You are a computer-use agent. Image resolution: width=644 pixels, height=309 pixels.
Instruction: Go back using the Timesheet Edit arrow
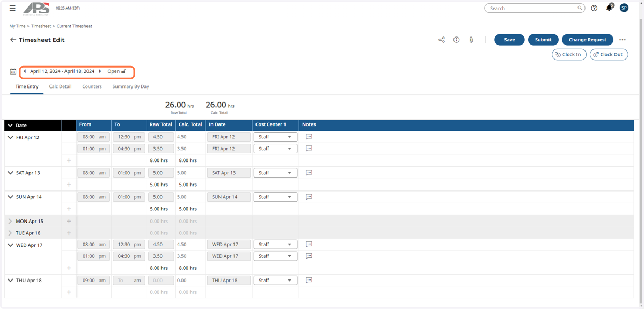coord(13,40)
